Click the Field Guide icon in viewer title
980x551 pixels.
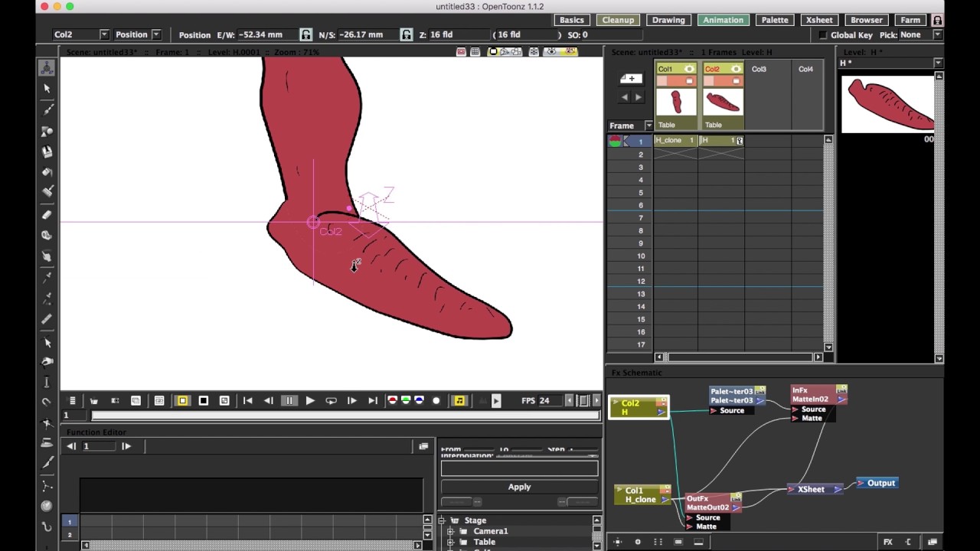[x=475, y=51]
